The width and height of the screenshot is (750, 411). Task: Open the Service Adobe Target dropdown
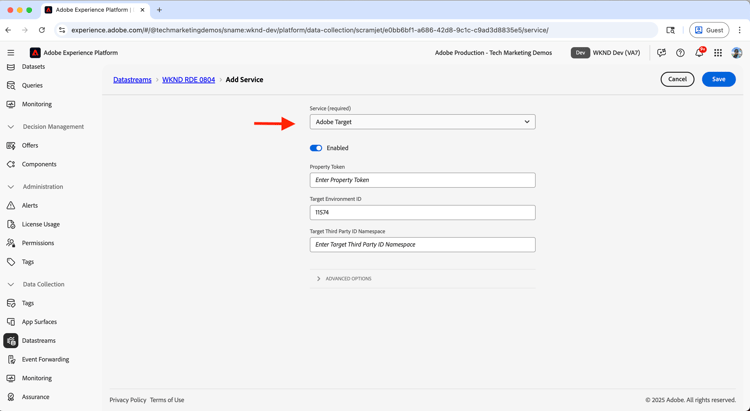pyautogui.click(x=422, y=122)
